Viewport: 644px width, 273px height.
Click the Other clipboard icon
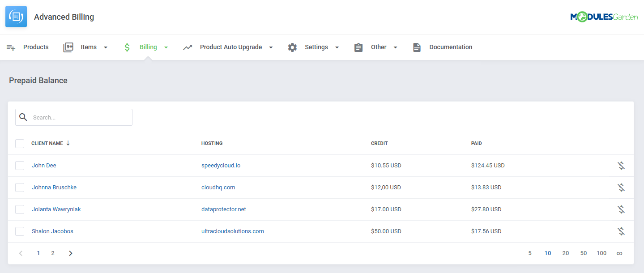coord(358,47)
